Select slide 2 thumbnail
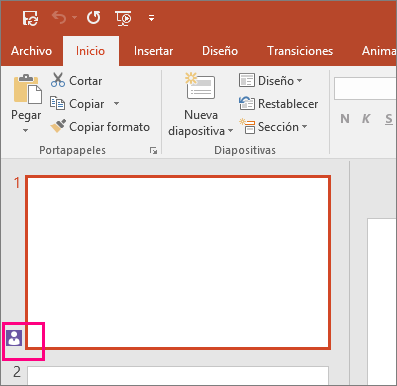Screen dimensions: 397x386 pos(178,376)
